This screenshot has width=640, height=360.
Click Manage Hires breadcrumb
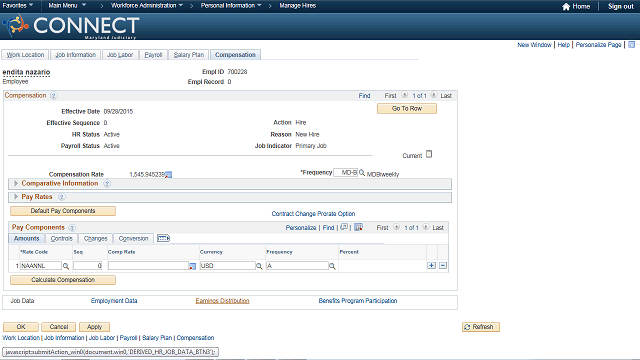pyautogui.click(x=298, y=6)
